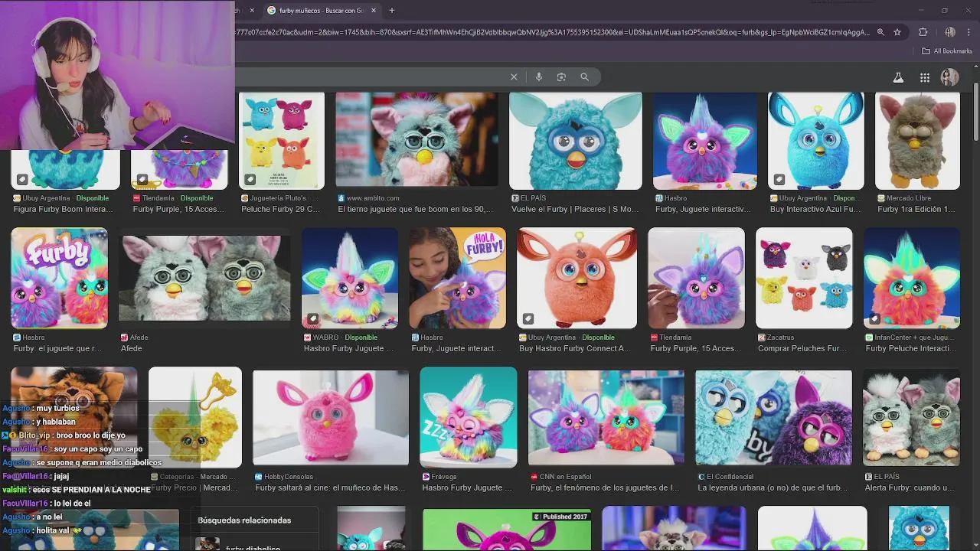980x551 pixels.
Task: Click 'La leyenda urbana' Furby link
Action: pos(773,487)
